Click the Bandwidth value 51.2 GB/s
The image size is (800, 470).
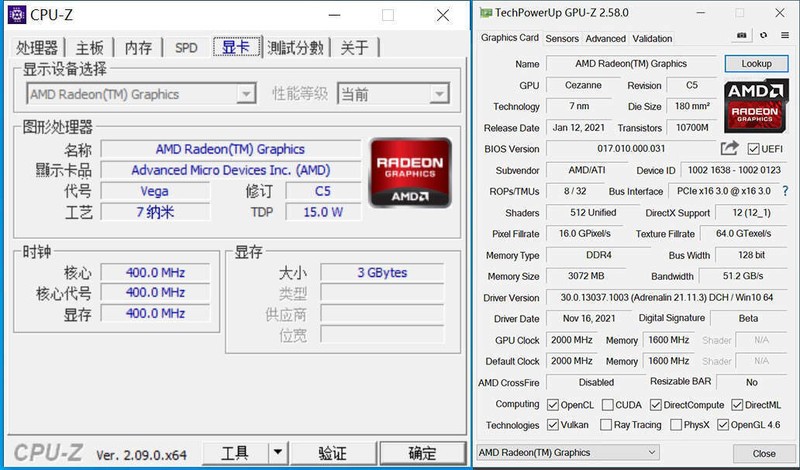click(743, 276)
